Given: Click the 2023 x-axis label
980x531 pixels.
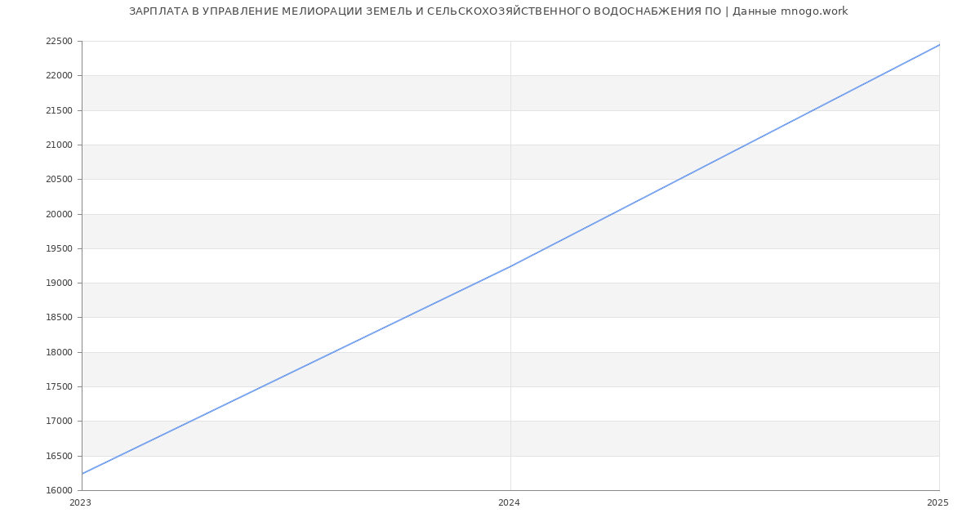Looking at the screenshot, I should click(x=80, y=503).
